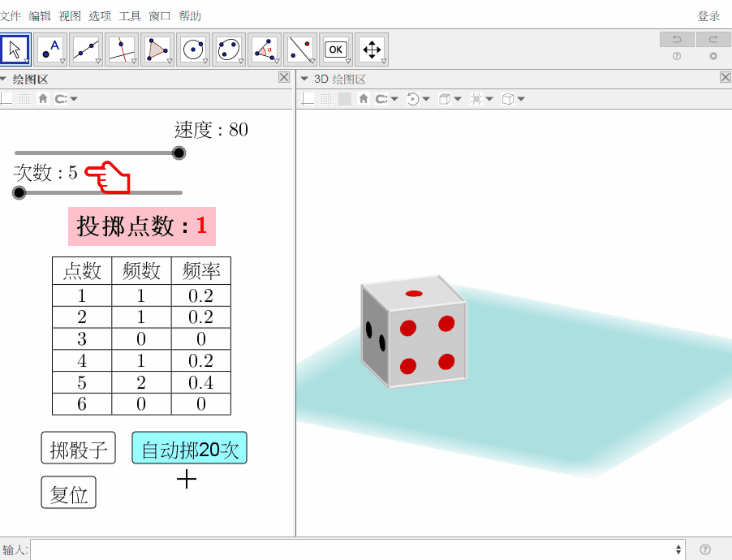Toggle grid in the 2D graphics view

pyautogui.click(x=24, y=98)
